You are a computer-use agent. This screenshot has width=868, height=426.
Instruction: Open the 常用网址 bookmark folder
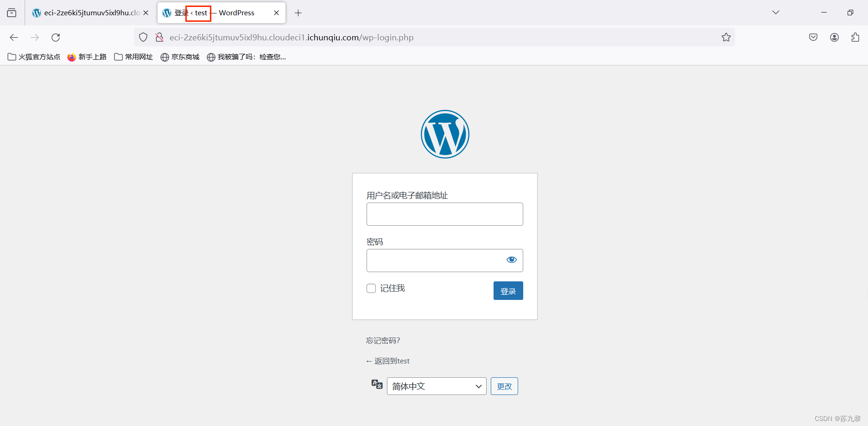133,57
